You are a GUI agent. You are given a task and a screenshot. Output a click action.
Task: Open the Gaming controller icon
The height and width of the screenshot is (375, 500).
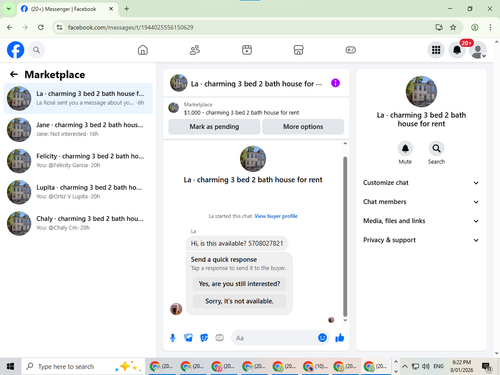tap(350, 50)
